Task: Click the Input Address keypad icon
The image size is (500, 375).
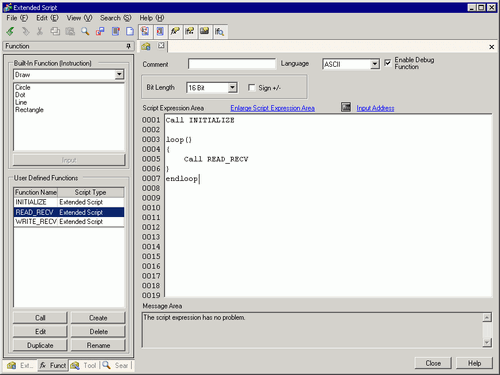Action: 346,107
